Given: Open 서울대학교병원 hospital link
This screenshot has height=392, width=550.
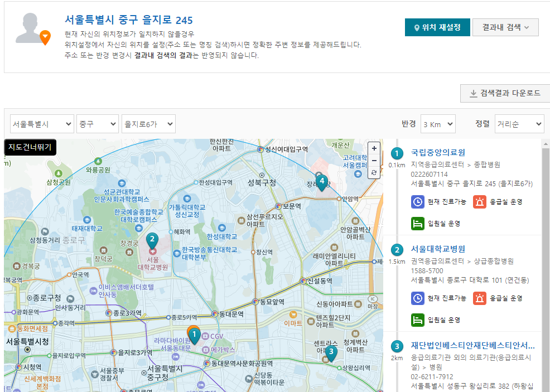Looking at the screenshot, I should [x=438, y=249].
